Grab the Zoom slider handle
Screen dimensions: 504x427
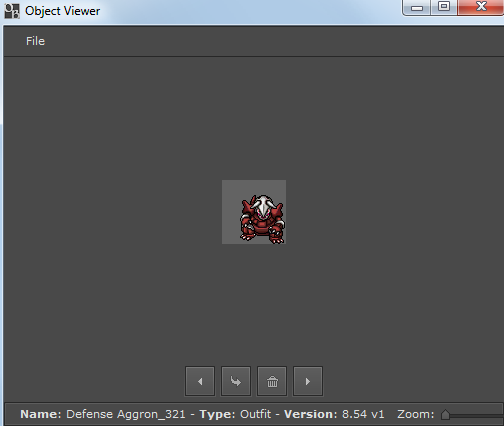pos(445,414)
